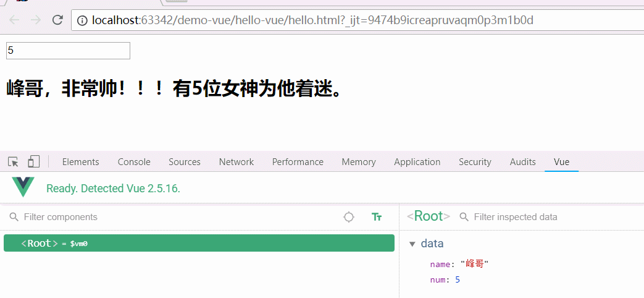Click the format component names icon
644x298 pixels.
(x=377, y=217)
